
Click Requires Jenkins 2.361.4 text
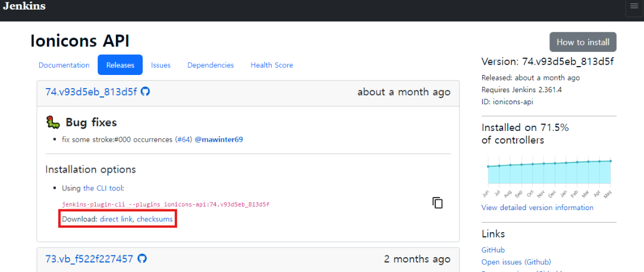pyautogui.click(x=522, y=89)
